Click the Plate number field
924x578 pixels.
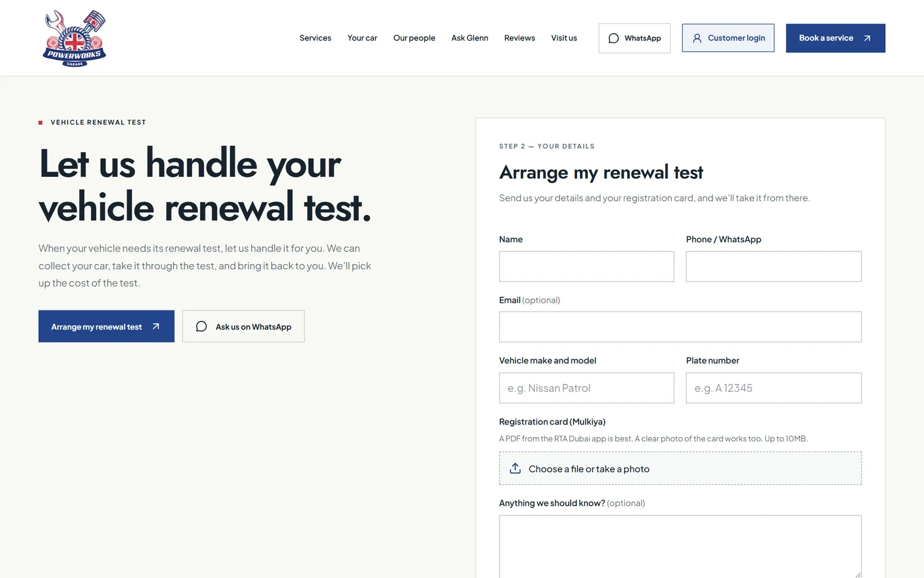pos(773,388)
